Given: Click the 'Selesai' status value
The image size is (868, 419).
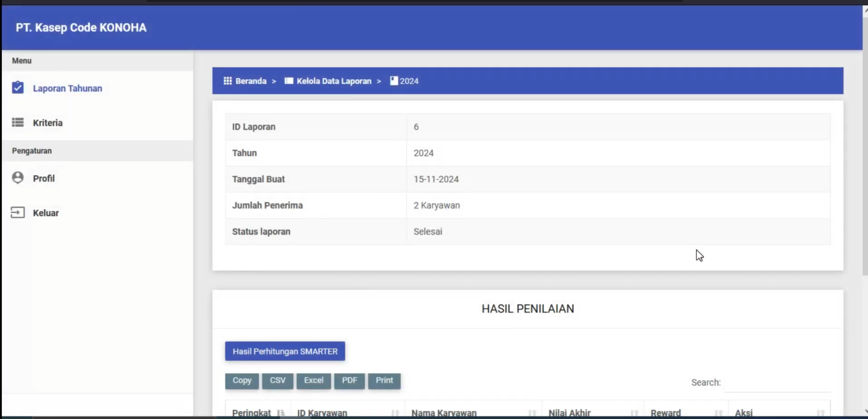Looking at the screenshot, I should (x=428, y=231).
